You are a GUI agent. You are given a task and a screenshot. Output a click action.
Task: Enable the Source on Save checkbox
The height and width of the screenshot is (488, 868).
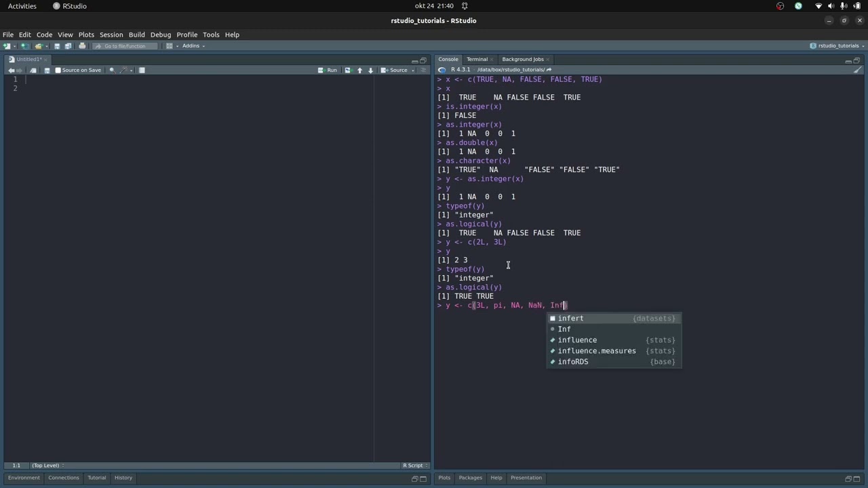[58, 70]
